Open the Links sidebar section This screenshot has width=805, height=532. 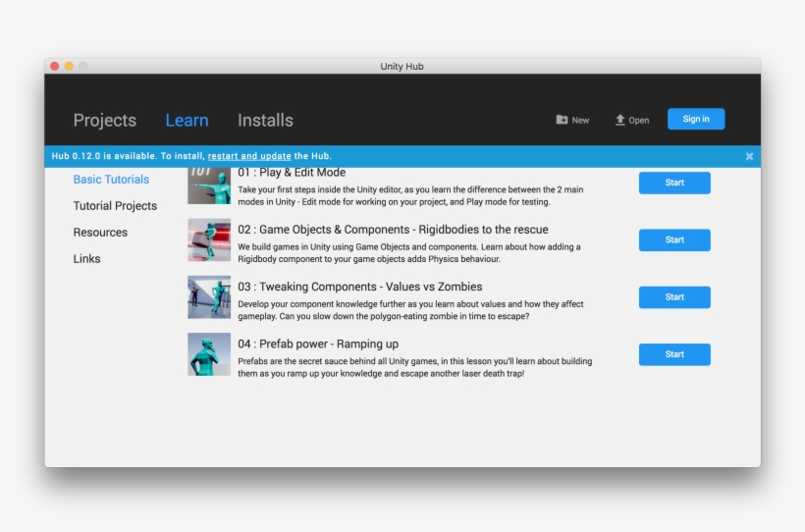coord(86,259)
